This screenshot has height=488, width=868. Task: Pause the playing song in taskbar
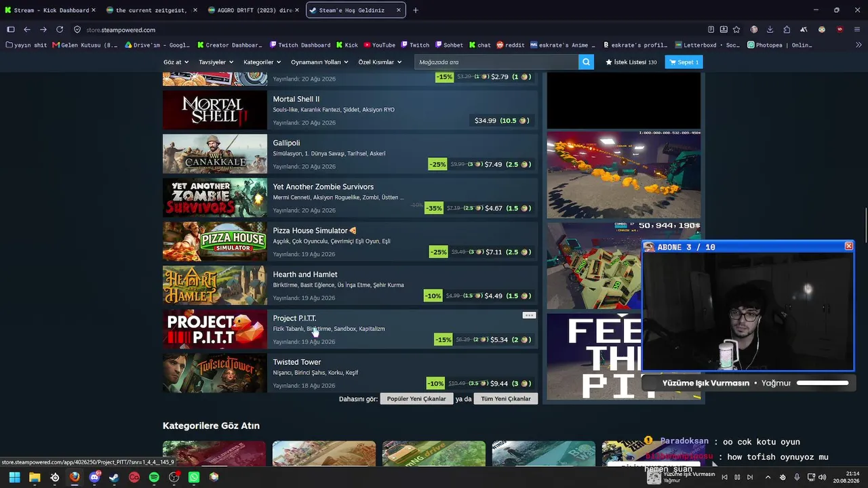click(737, 477)
